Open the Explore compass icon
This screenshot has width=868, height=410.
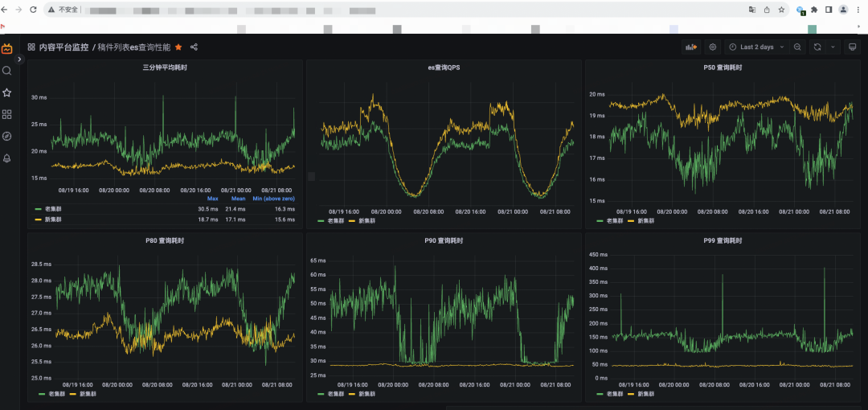pyautogui.click(x=6, y=137)
